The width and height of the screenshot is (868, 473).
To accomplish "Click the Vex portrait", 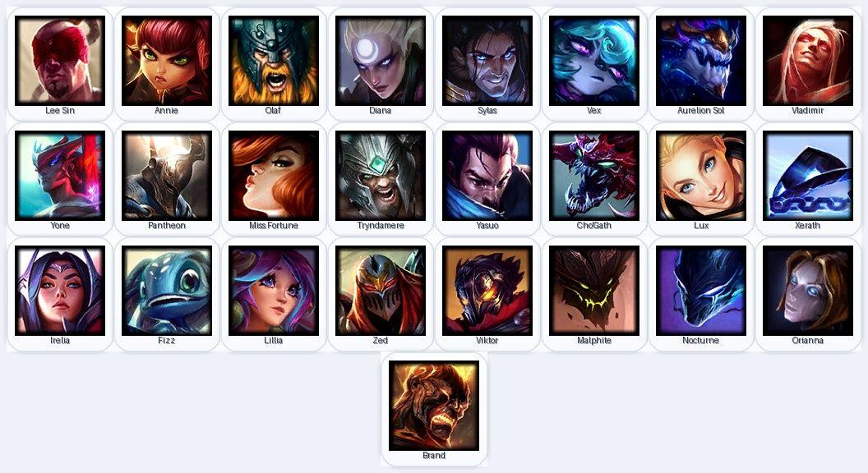I will point(594,61).
